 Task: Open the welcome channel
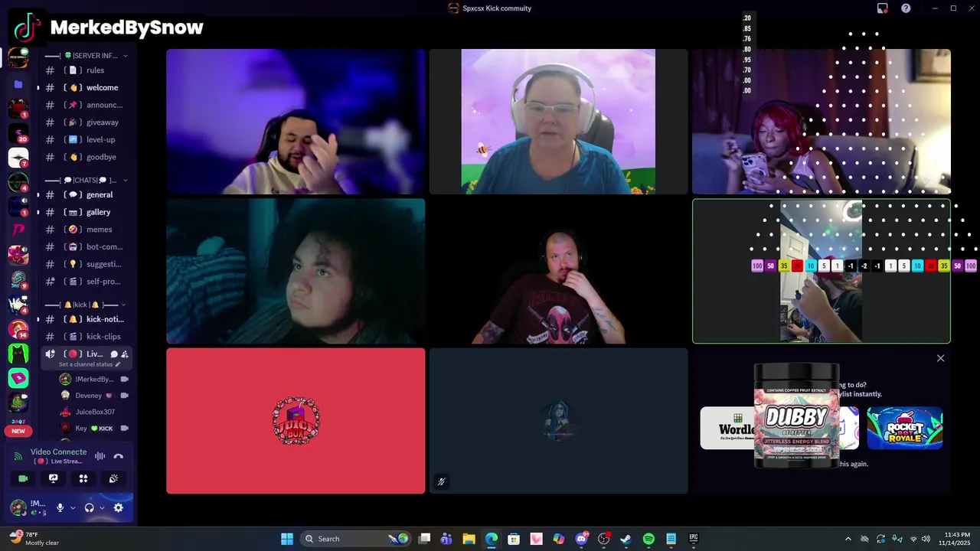tap(85, 88)
